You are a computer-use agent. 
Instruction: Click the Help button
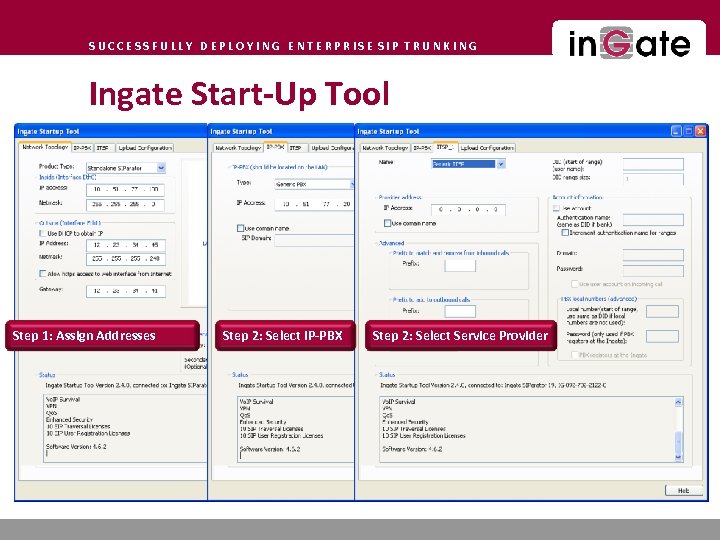684,490
